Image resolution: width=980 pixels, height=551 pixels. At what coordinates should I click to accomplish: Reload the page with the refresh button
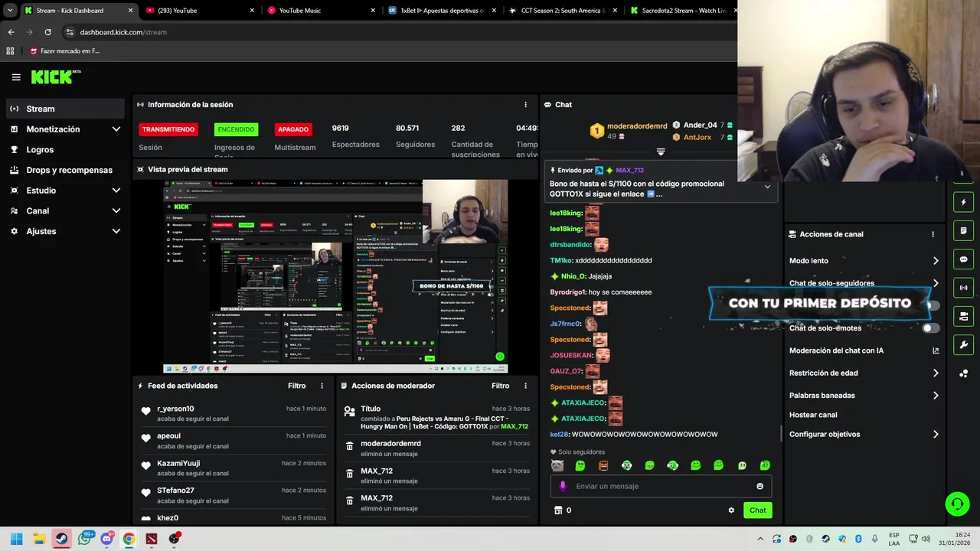point(47,32)
